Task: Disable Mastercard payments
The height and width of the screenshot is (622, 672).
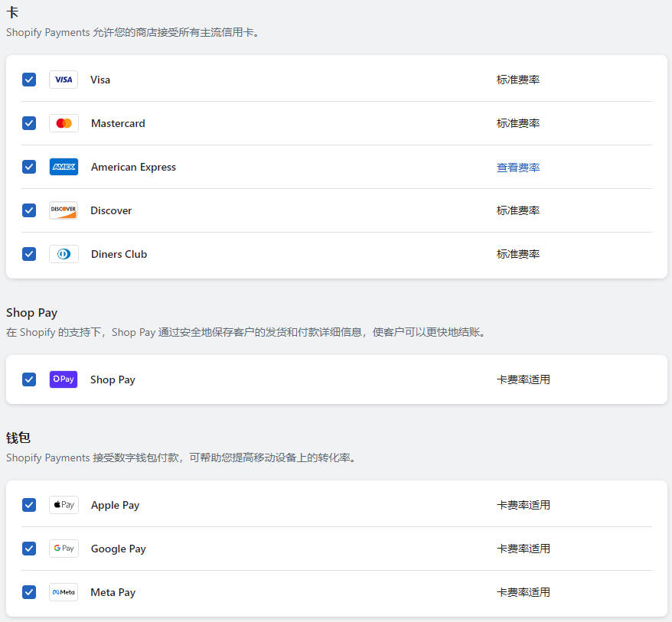Action: point(28,123)
